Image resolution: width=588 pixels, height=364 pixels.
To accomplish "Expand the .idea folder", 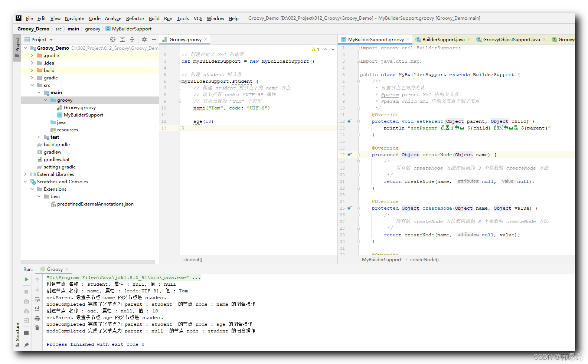I will pyautogui.click(x=32, y=63).
